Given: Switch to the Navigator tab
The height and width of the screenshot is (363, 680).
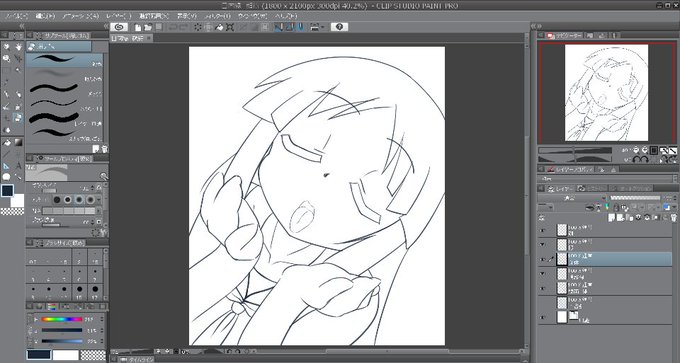Looking at the screenshot, I should click(x=565, y=36).
